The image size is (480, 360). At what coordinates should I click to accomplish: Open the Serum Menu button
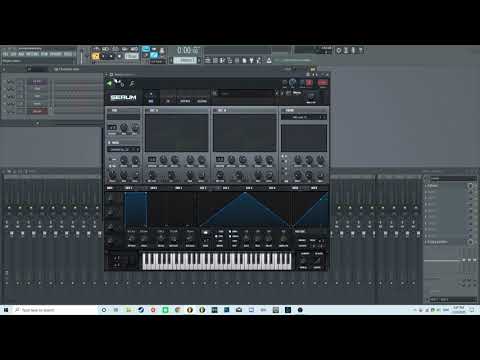point(297,93)
